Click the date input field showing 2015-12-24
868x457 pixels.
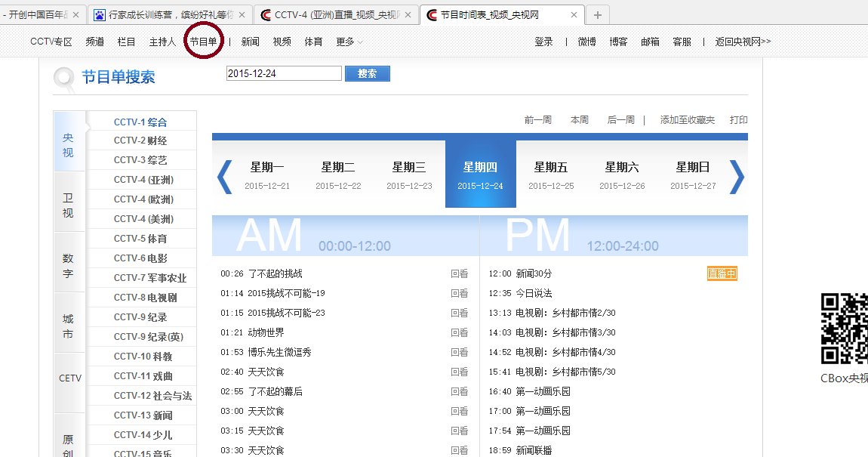[282, 73]
